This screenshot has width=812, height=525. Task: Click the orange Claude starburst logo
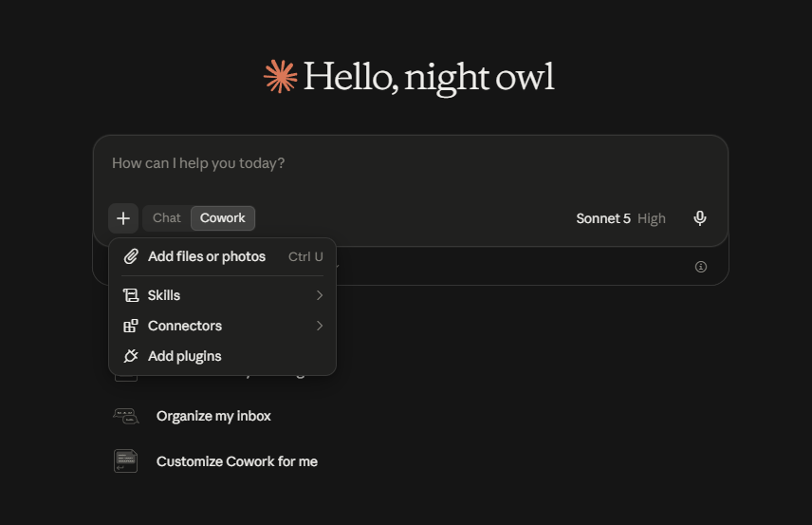(280, 77)
